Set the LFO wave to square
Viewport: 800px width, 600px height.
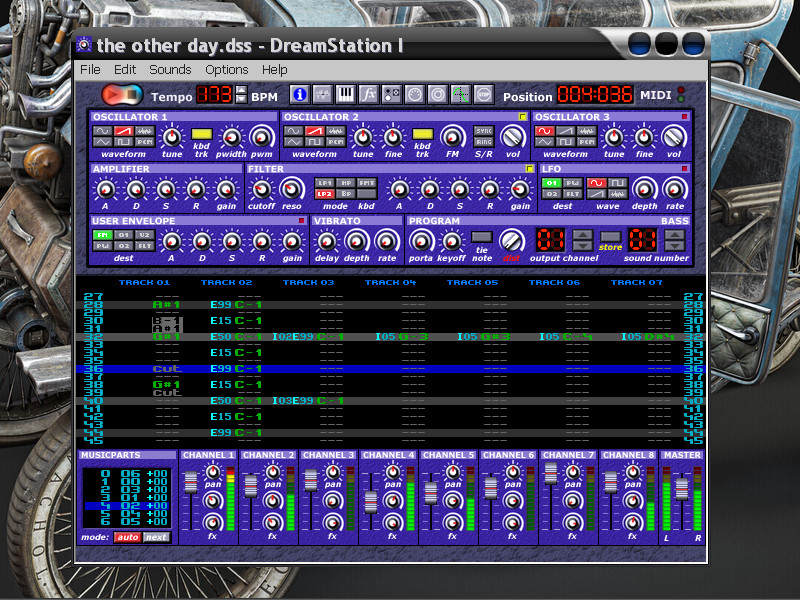pos(617,183)
